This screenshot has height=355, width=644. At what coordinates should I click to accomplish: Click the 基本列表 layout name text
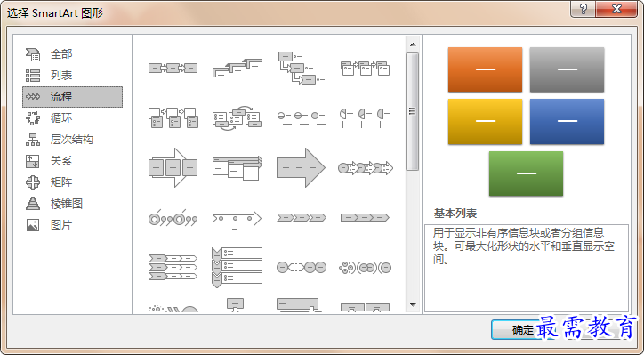pos(455,214)
